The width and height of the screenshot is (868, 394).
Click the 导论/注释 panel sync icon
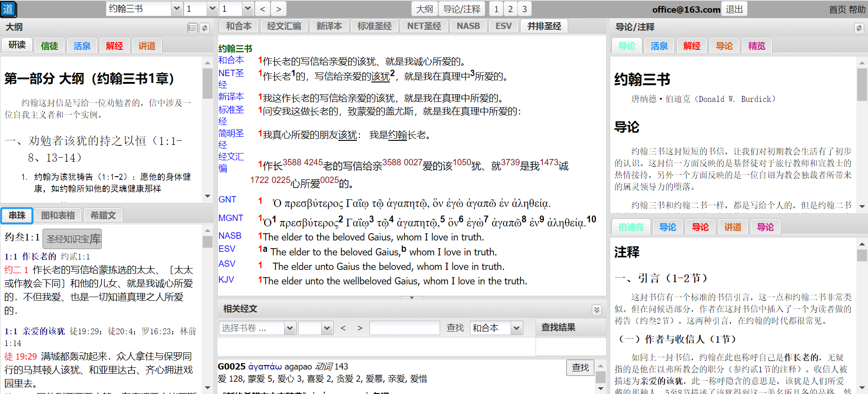[859, 28]
